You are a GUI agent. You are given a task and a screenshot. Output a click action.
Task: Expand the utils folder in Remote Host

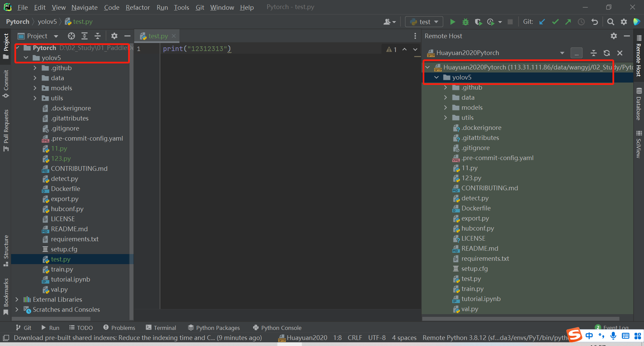tap(445, 117)
